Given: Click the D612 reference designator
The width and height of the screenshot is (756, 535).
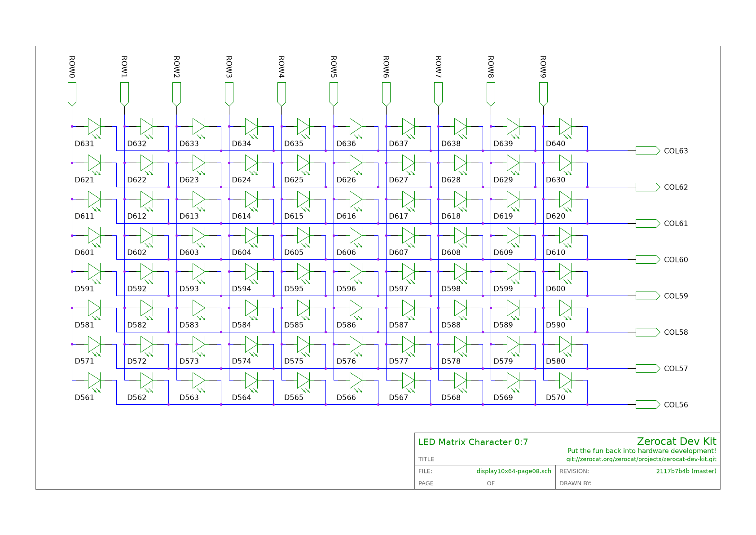Looking at the screenshot, I should [x=136, y=216].
